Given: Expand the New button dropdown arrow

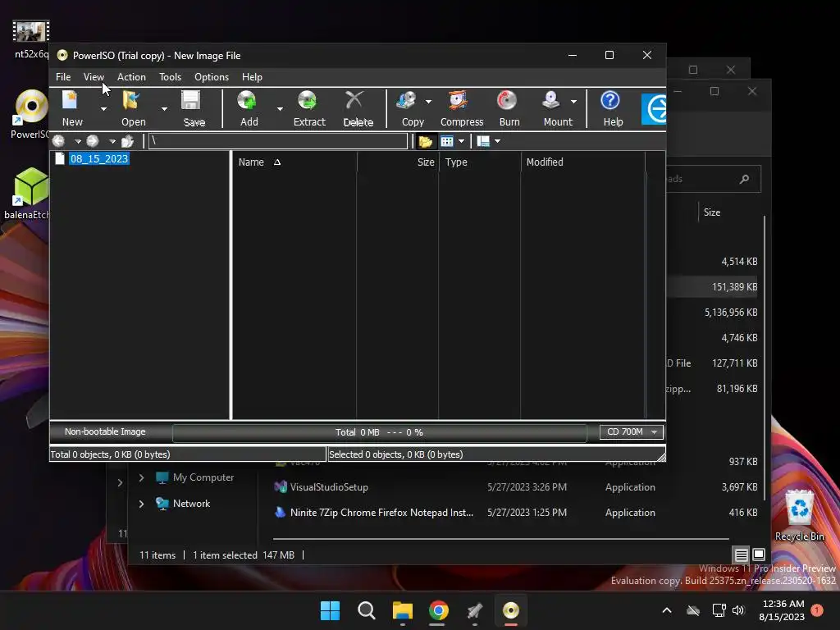Looking at the screenshot, I should coord(103,109).
